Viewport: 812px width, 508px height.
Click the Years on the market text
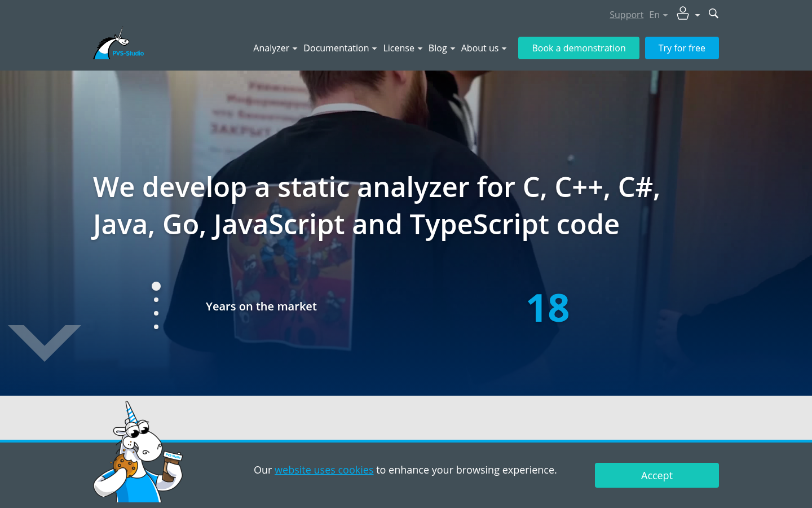[x=261, y=306]
